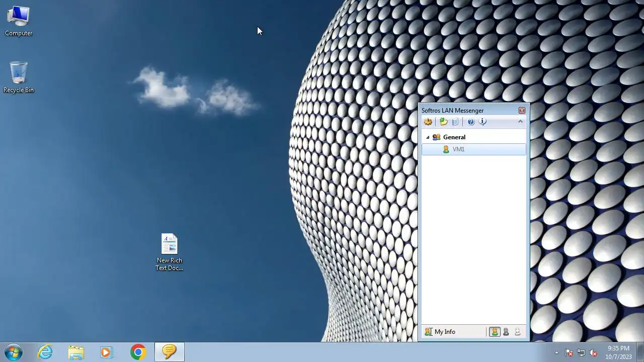The width and height of the screenshot is (644, 362).
Task: Set status to Away (white user icon)
Action: [x=517, y=332]
